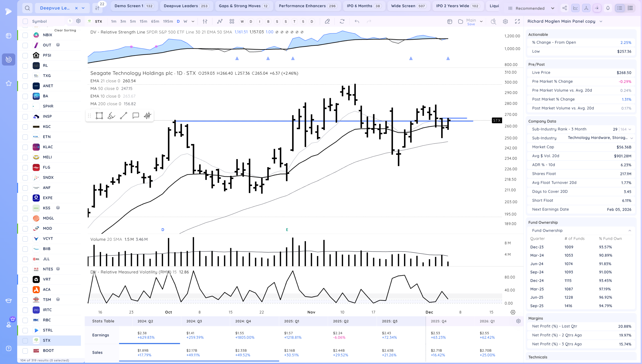Tick the checkbox next to ANET
Viewport: 642px width, 364px height.
coord(25,86)
